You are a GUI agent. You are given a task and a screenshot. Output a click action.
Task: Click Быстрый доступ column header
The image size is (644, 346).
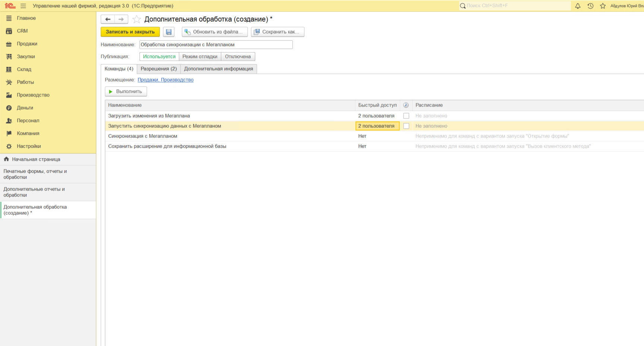(x=378, y=105)
